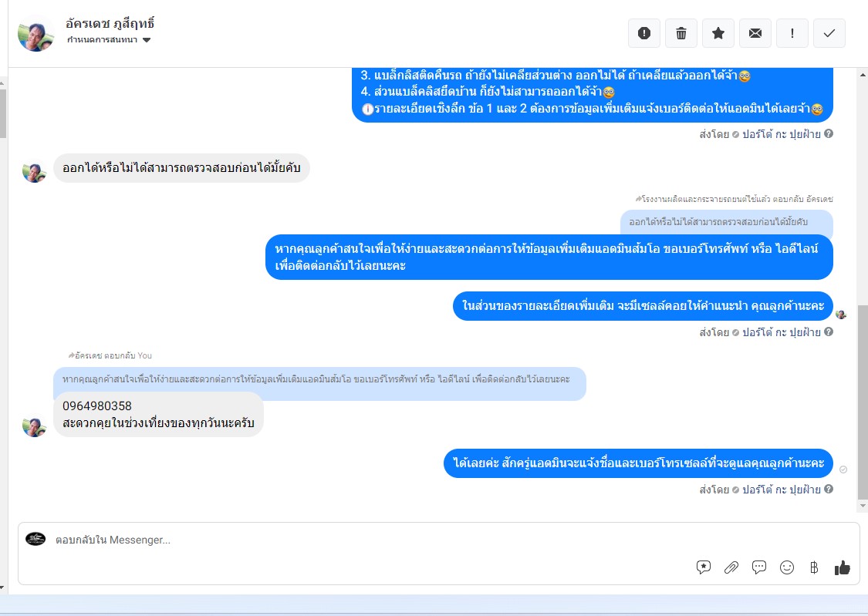Flag conversation with the priority exclamation icon

(792, 33)
